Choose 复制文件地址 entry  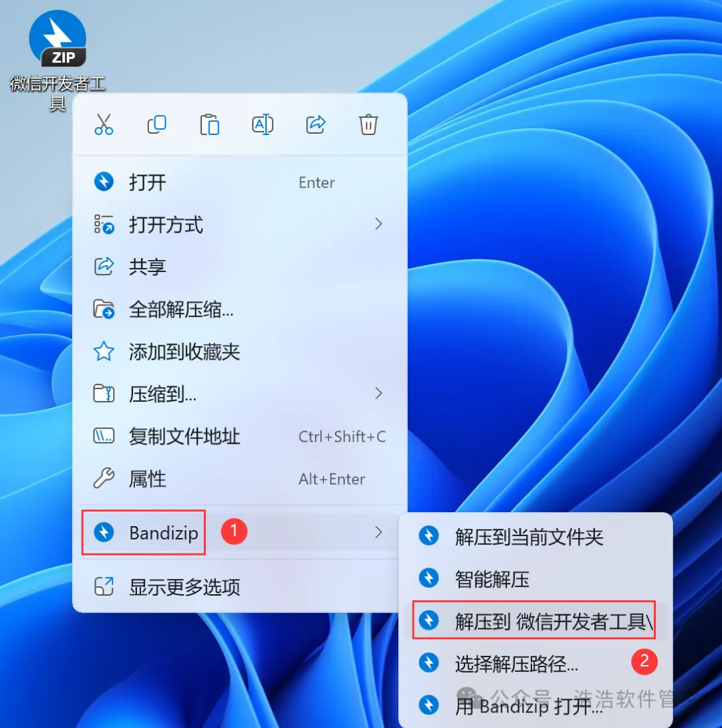click(239, 437)
